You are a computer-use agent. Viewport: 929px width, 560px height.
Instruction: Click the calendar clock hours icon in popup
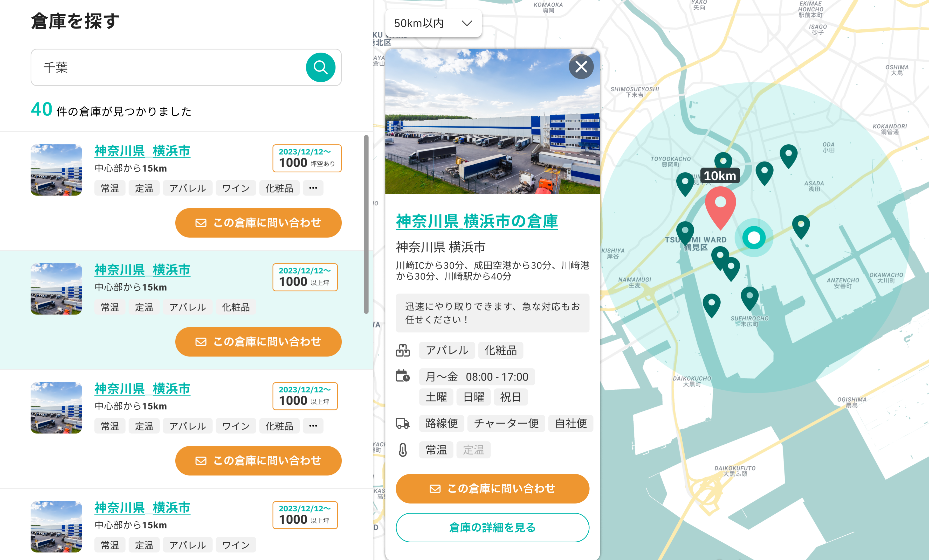tap(403, 376)
